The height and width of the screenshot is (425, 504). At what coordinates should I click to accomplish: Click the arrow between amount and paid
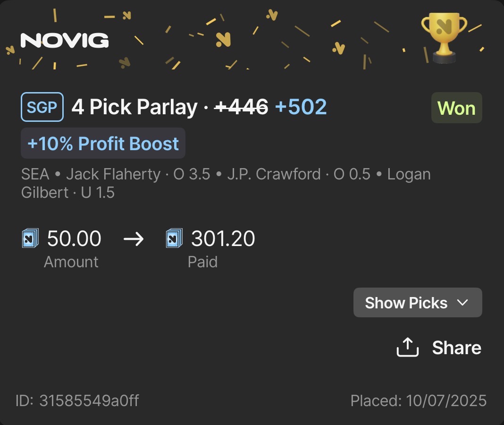tap(133, 239)
